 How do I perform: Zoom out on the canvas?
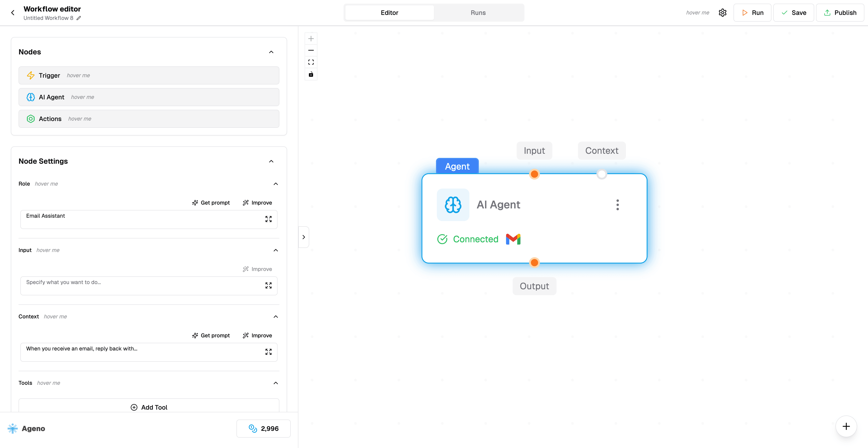[311, 50]
